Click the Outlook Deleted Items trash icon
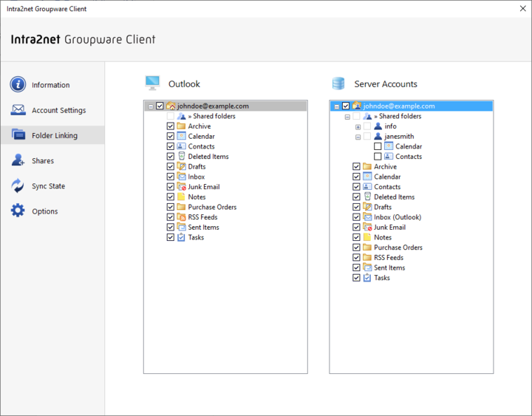The image size is (532, 416). [182, 156]
